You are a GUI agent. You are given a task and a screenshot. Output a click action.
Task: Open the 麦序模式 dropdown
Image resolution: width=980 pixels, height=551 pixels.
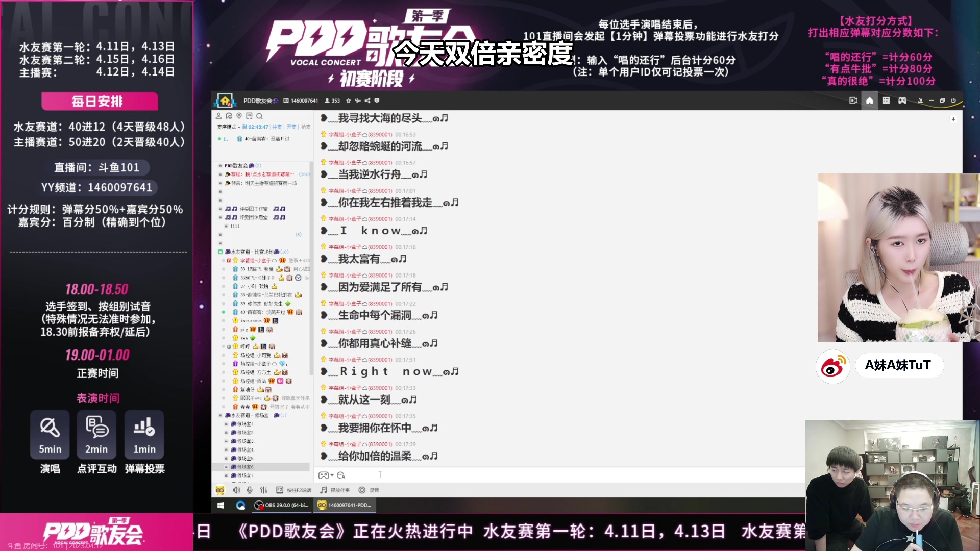229,127
